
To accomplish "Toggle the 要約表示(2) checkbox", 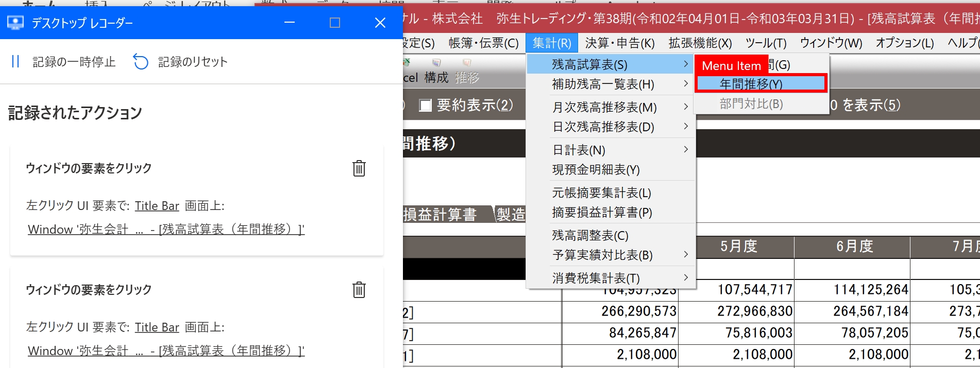I will [425, 106].
